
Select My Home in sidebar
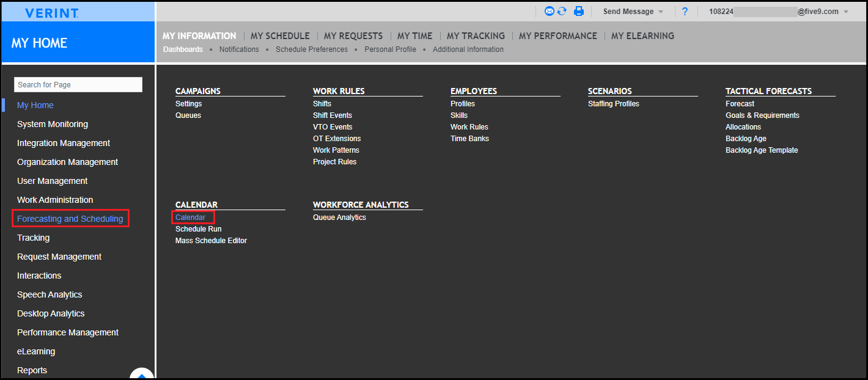pos(35,105)
